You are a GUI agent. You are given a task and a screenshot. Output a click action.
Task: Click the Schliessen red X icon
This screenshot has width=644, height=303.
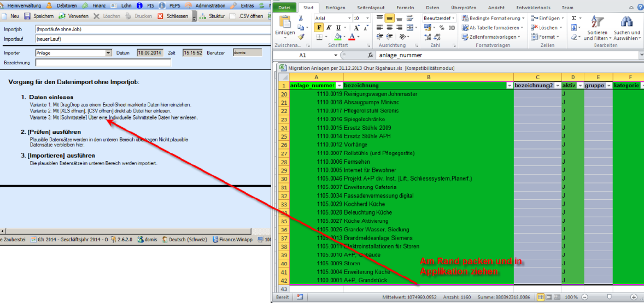pyautogui.click(x=161, y=16)
